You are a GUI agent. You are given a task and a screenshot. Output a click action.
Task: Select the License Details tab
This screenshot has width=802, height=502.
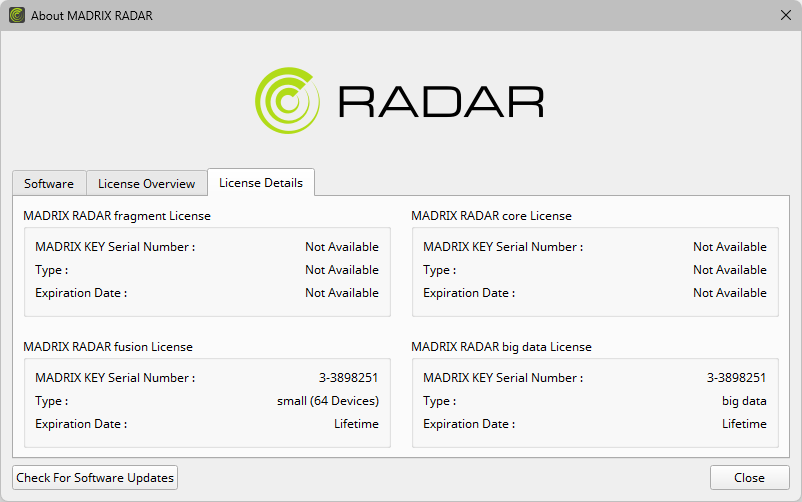261,182
